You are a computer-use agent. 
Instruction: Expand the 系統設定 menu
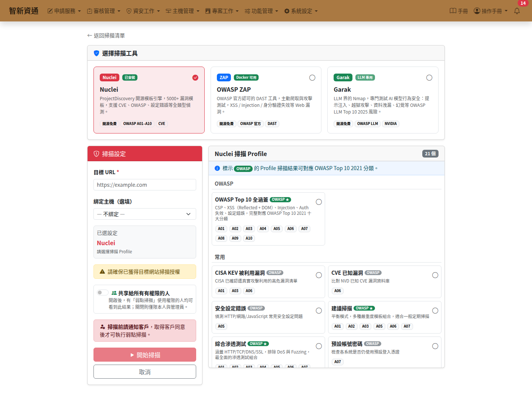click(x=301, y=11)
